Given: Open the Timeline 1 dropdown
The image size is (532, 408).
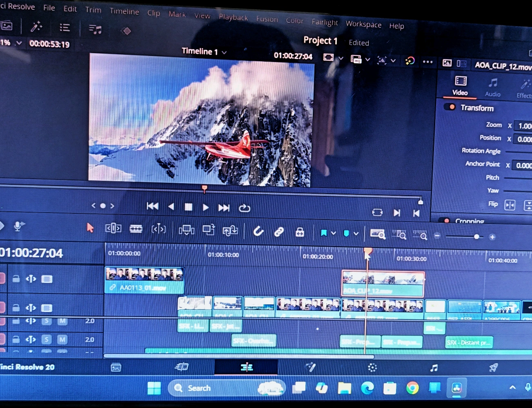Looking at the screenshot, I should pos(224,53).
